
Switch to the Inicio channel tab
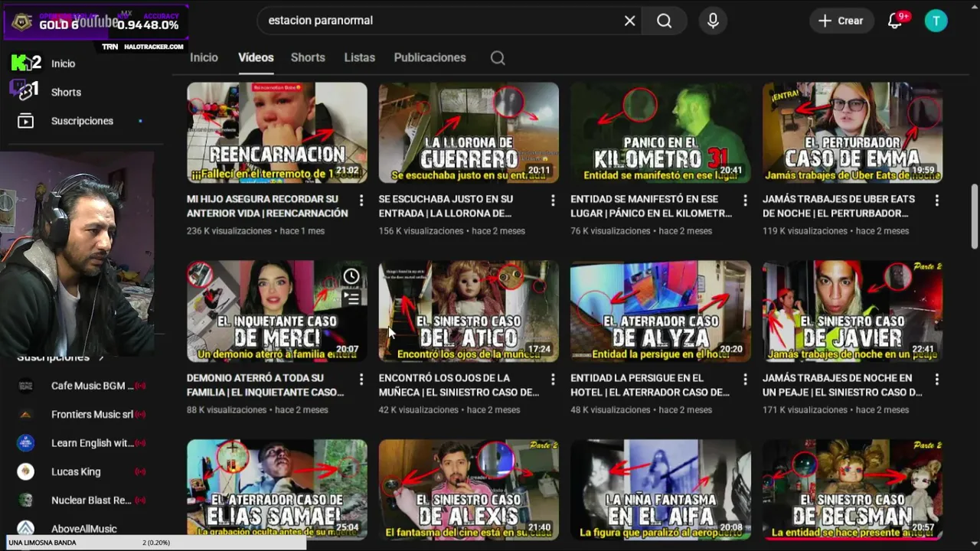point(204,57)
